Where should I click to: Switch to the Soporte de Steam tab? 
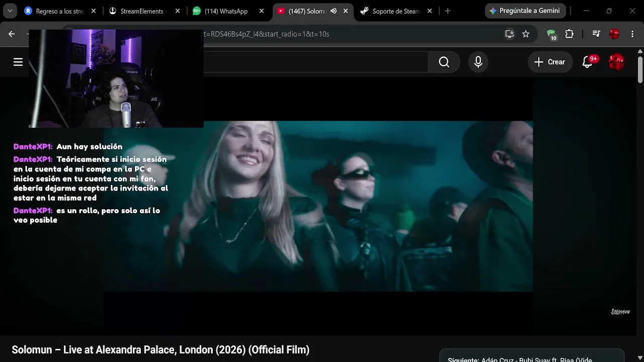pyautogui.click(x=391, y=11)
